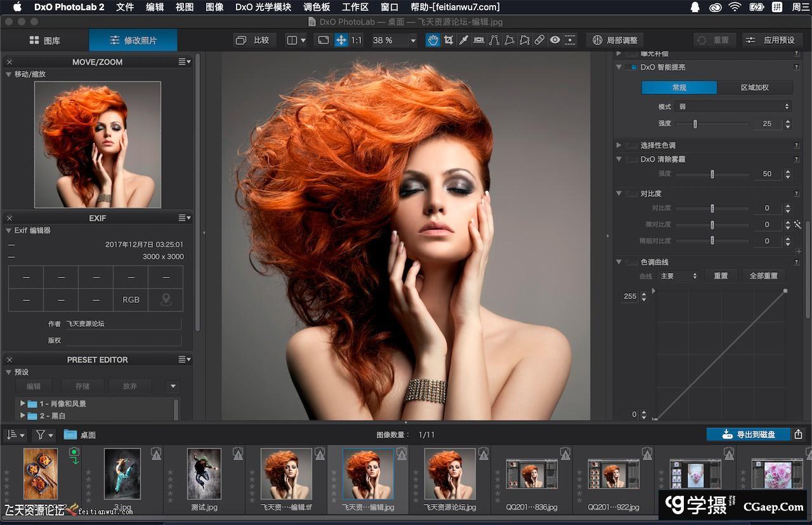This screenshot has height=525, width=812.
Task: Select the Repair bandage tool
Action: 539,40
